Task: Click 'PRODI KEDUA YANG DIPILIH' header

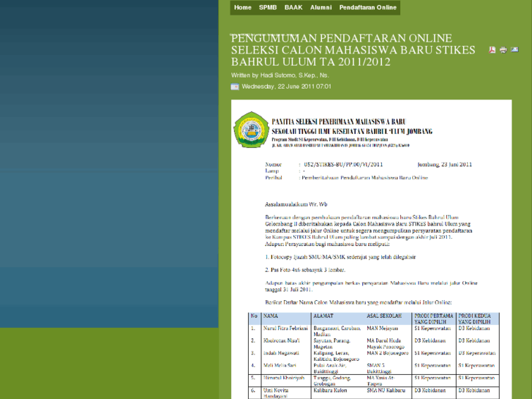Action: (475, 319)
